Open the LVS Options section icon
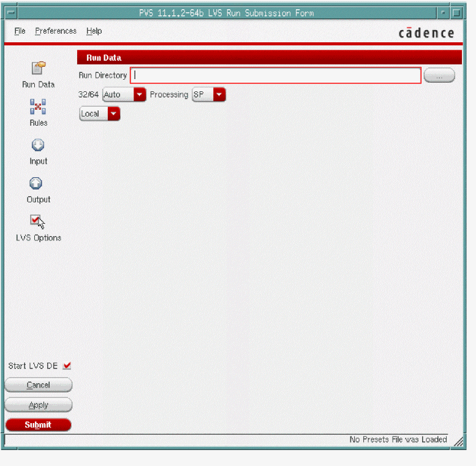 (x=36, y=220)
